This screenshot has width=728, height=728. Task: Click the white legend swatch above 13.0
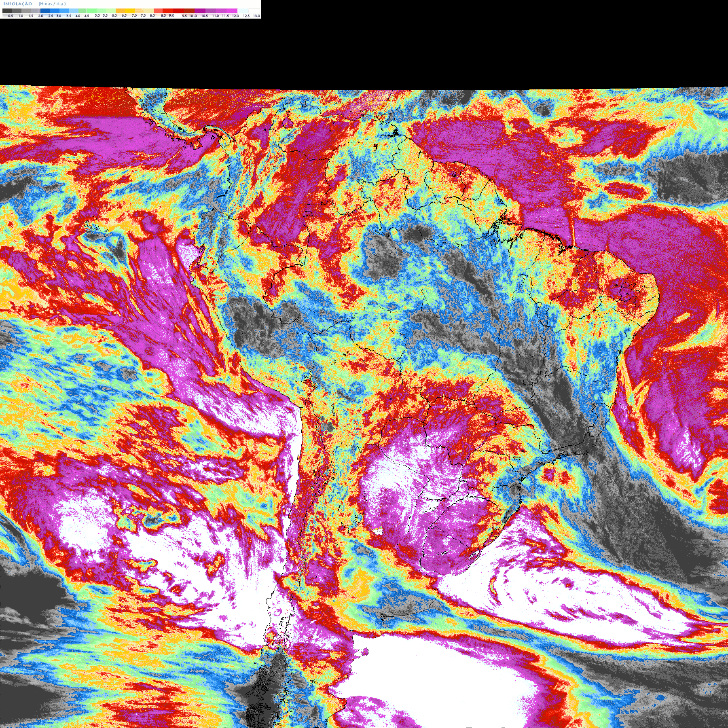click(x=254, y=11)
